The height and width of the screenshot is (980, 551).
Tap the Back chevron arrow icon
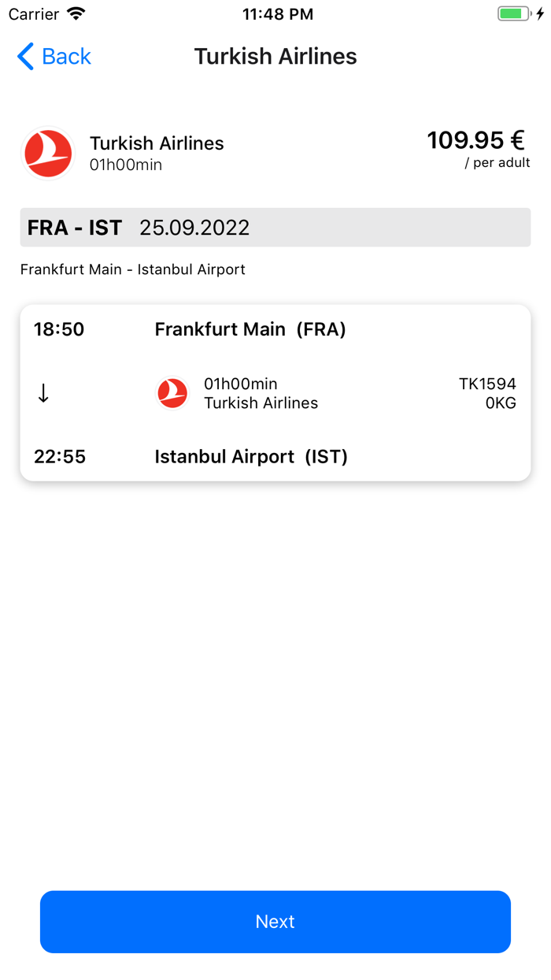[25, 57]
